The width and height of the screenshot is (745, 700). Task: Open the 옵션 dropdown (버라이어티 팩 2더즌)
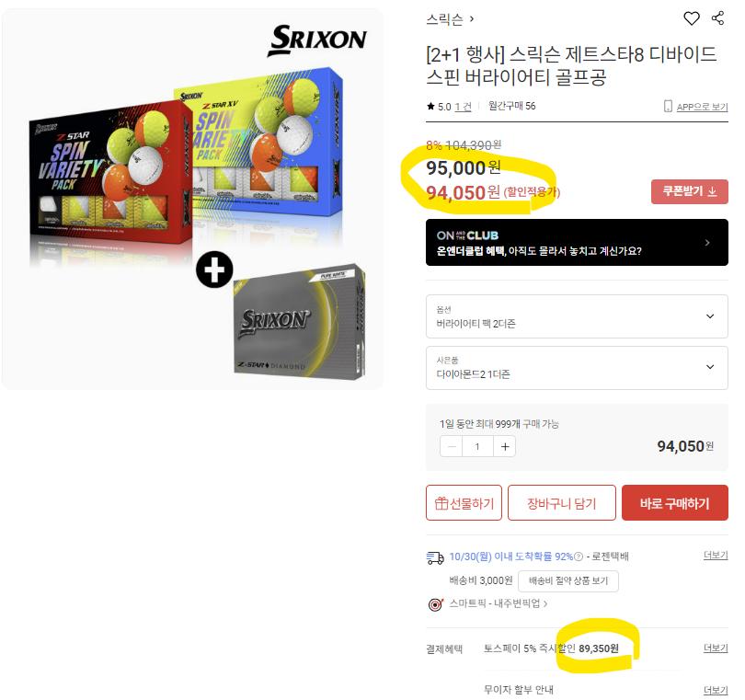coord(577,316)
